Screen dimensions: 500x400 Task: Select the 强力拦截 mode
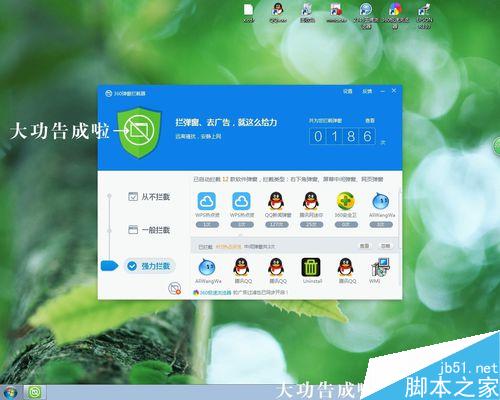point(150,266)
